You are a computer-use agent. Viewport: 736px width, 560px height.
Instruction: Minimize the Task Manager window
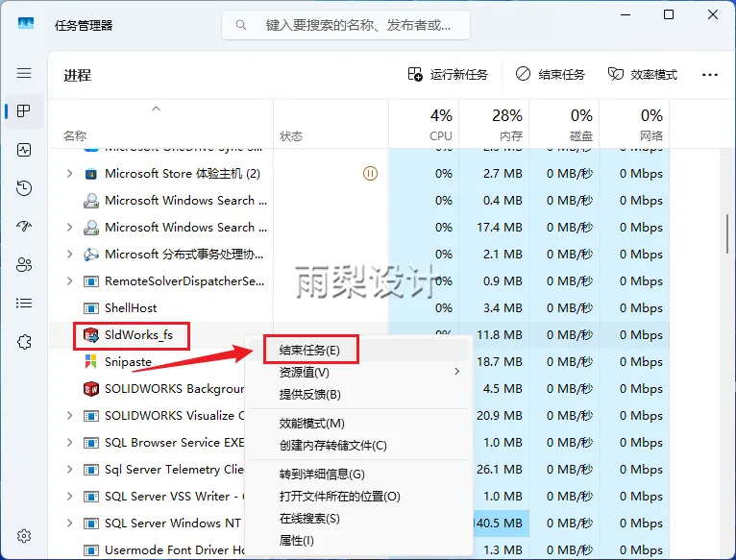point(626,14)
